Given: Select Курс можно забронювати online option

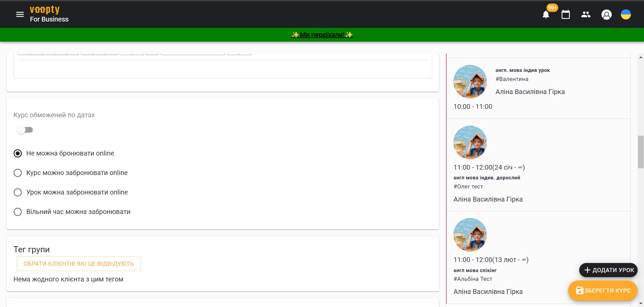Looking at the screenshot, I should pyautogui.click(x=18, y=173).
